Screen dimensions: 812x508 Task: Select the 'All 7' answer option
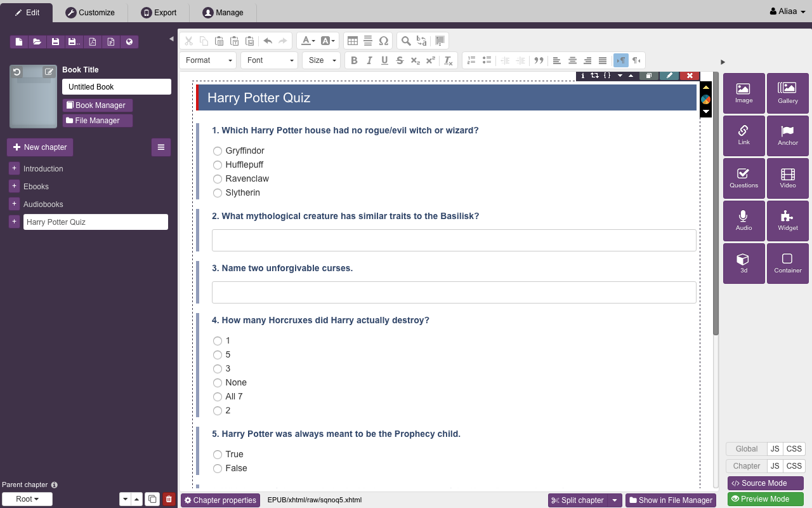218,397
